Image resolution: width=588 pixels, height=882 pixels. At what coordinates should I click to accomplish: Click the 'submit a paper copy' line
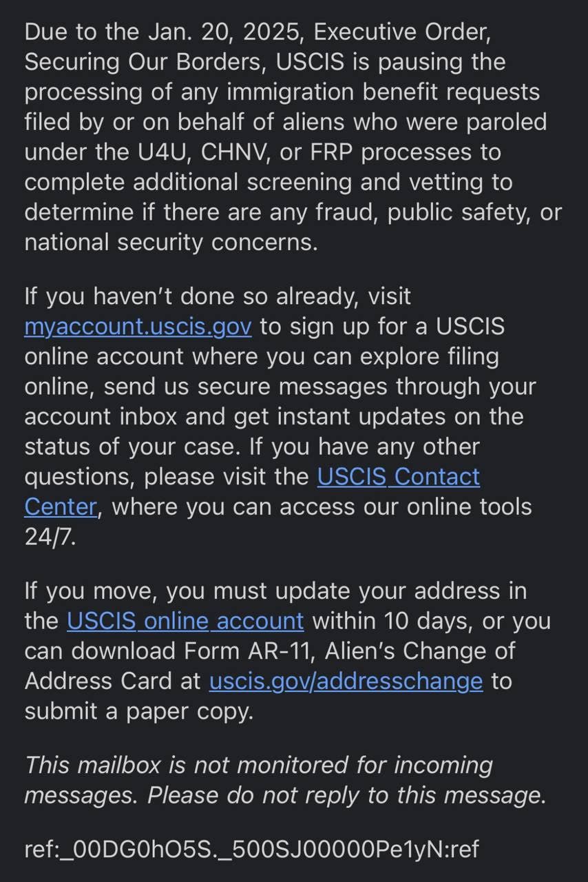tap(139, 712)
